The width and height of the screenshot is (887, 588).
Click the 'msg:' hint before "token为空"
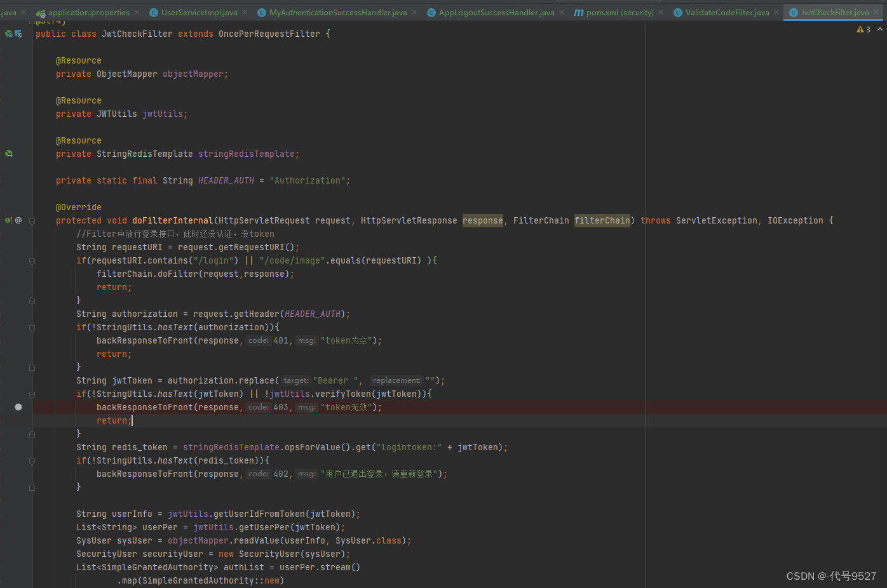(x=307, y=340)
